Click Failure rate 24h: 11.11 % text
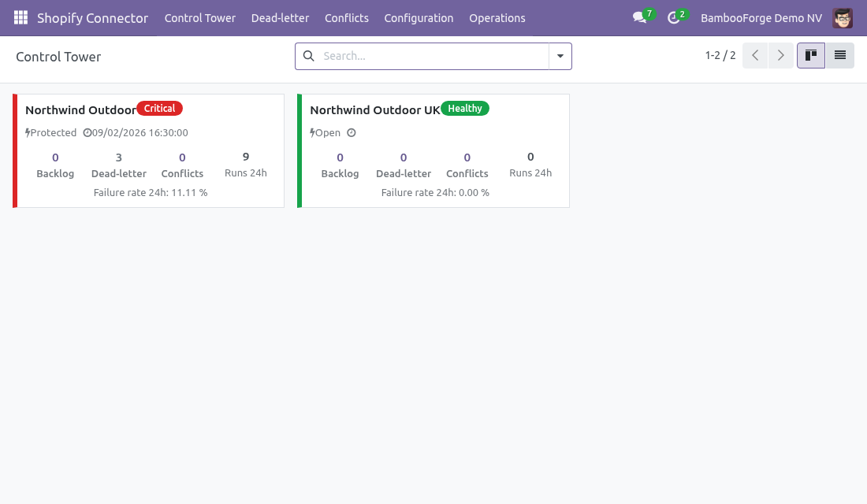867x504 pixels. point(151,192)
